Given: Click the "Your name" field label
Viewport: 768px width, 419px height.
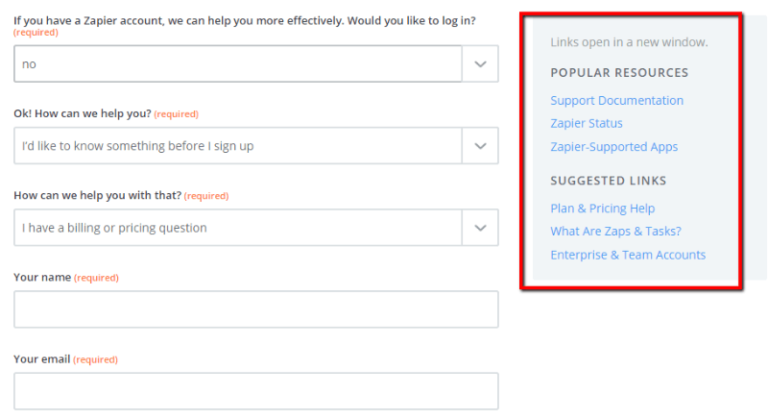Looking at the screenshot, I should 42,277.
